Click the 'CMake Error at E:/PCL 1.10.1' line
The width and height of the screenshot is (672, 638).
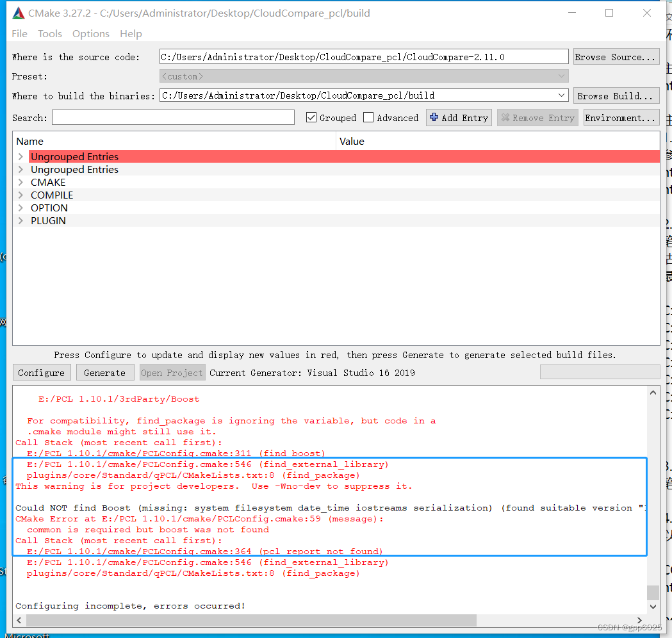point(199,519)
